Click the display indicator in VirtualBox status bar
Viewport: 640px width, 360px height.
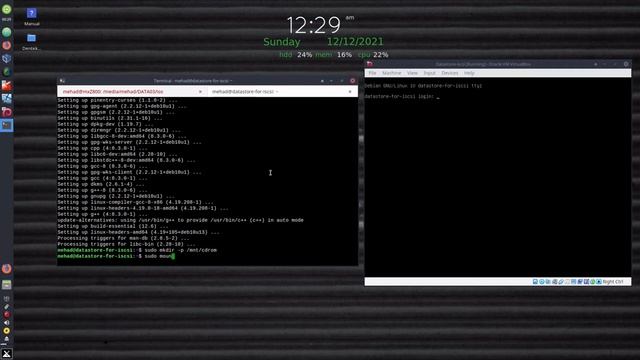573,282
